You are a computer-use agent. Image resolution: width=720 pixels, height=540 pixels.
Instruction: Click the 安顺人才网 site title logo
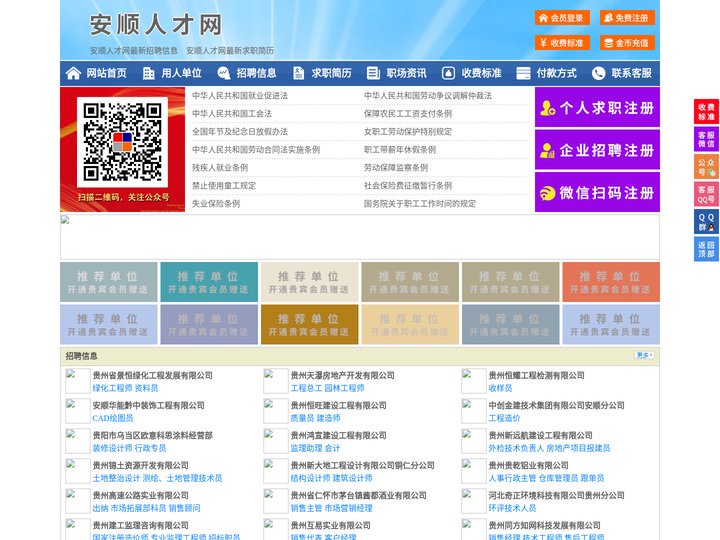pos(156,25)
